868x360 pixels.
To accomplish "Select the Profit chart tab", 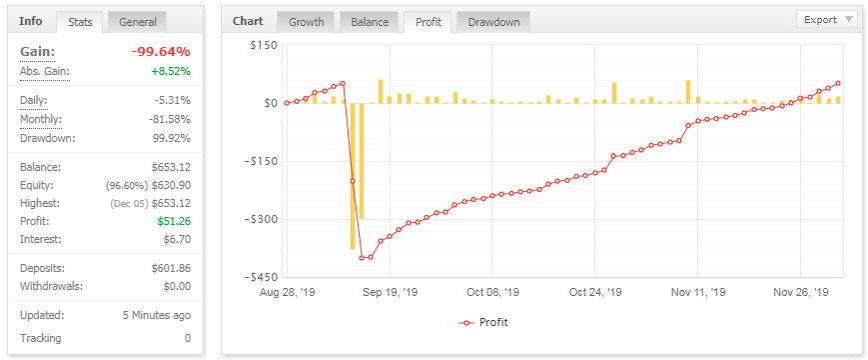I will 428,22.
